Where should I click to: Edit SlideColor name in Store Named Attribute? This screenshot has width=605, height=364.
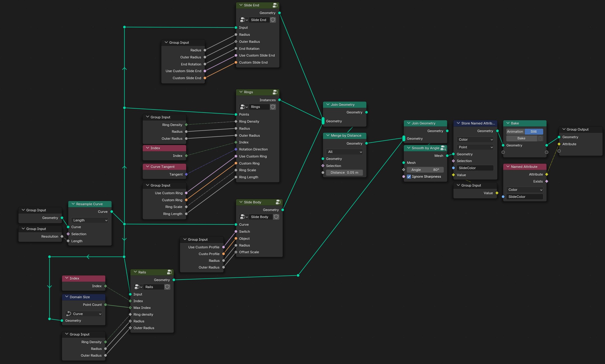pyautogui.click(x=475, y=168)
